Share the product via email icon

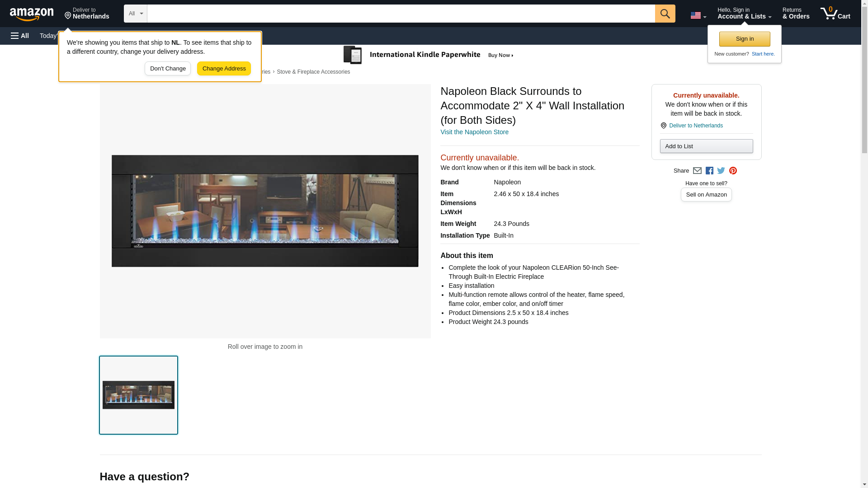(697, 171)
